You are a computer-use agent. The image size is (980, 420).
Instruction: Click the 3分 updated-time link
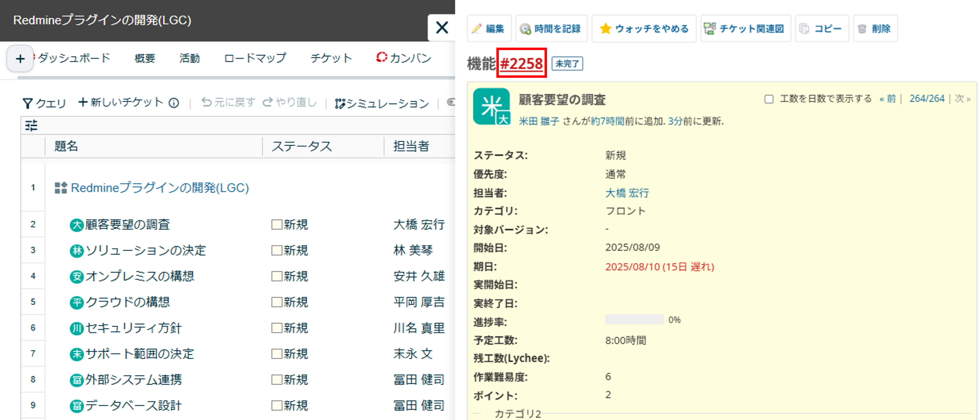[675, 121]
